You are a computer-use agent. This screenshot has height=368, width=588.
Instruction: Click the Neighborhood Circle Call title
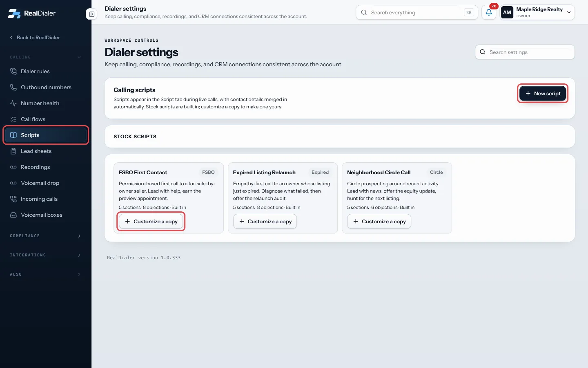click(x=379, y=172)
